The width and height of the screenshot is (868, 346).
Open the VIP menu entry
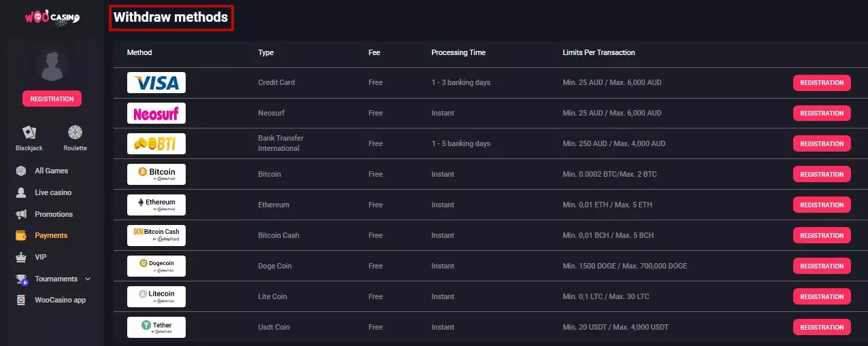coord(41,257)
